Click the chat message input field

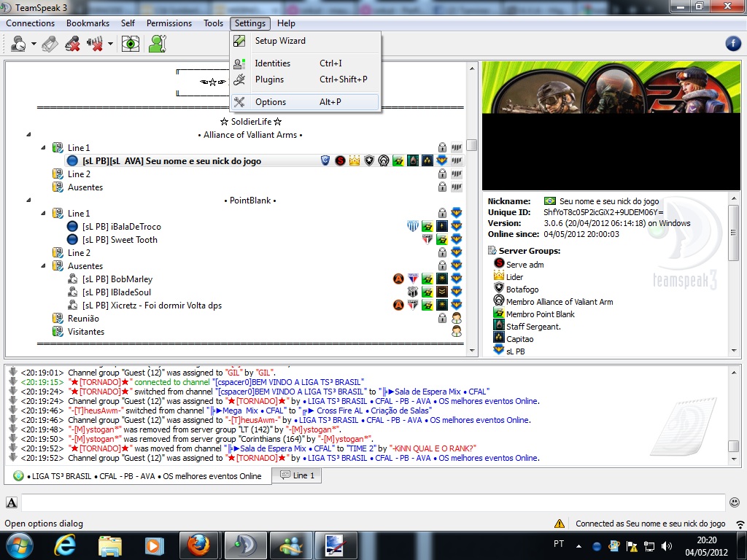point(372,502)
